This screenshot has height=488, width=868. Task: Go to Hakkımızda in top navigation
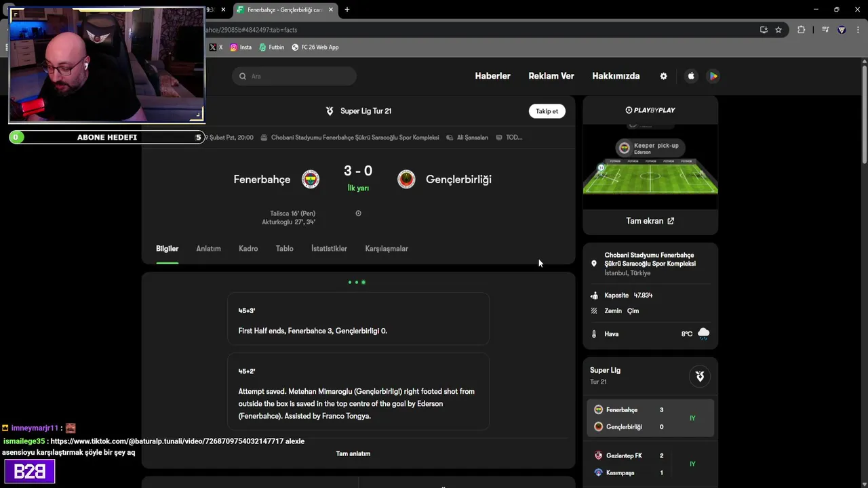[x=616, y=76]
